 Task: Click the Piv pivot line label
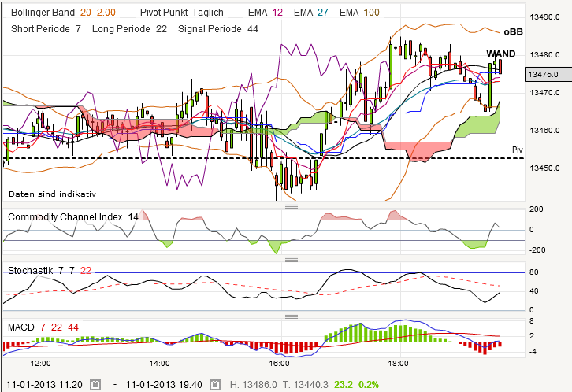[518, 150]
